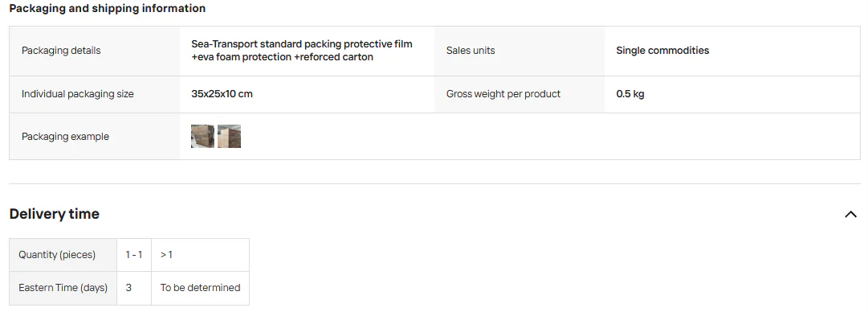
Task: Collapse the Delivery time section chevron
Action: pyautogui.click(x=851, y=215)
